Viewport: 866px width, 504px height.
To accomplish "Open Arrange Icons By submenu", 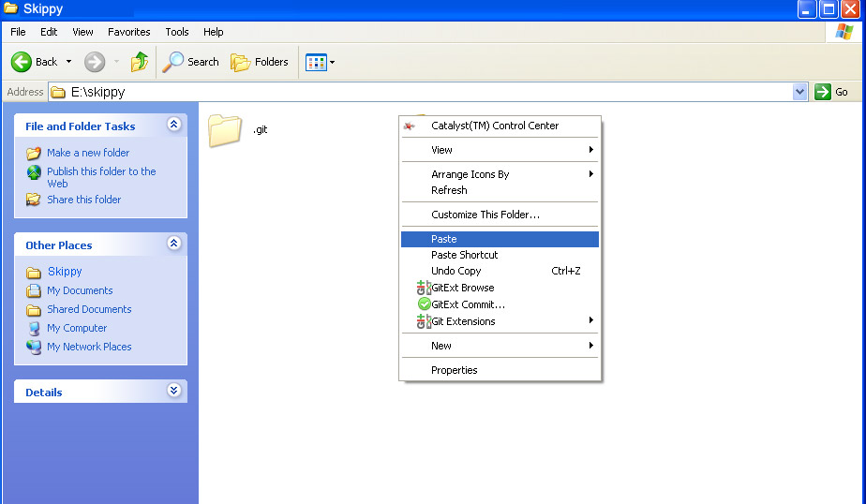I will click(500, 174).
